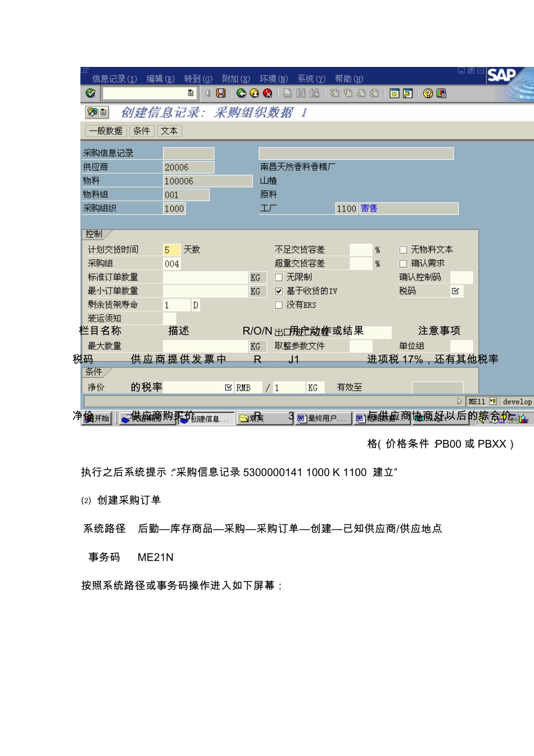The height and width of the screenshot is (756, 534).
Task: Click the Create New Session icon
Action: 394,93
